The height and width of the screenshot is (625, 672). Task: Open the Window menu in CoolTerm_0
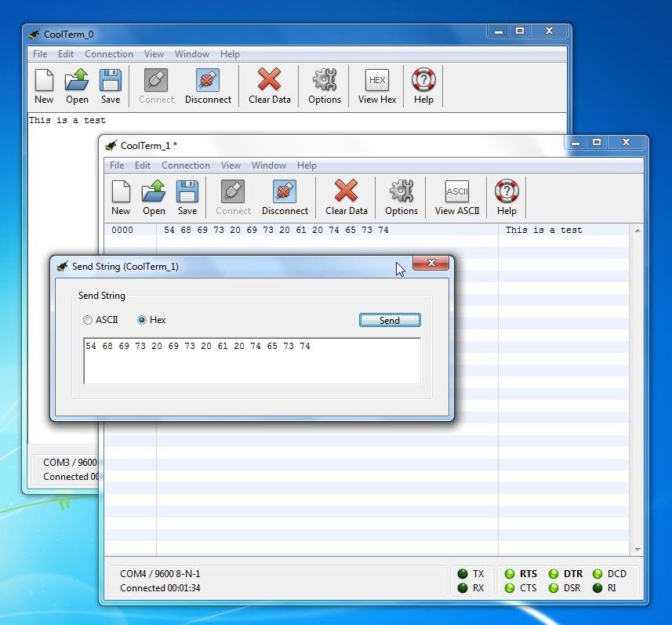(x=191, y=54)
